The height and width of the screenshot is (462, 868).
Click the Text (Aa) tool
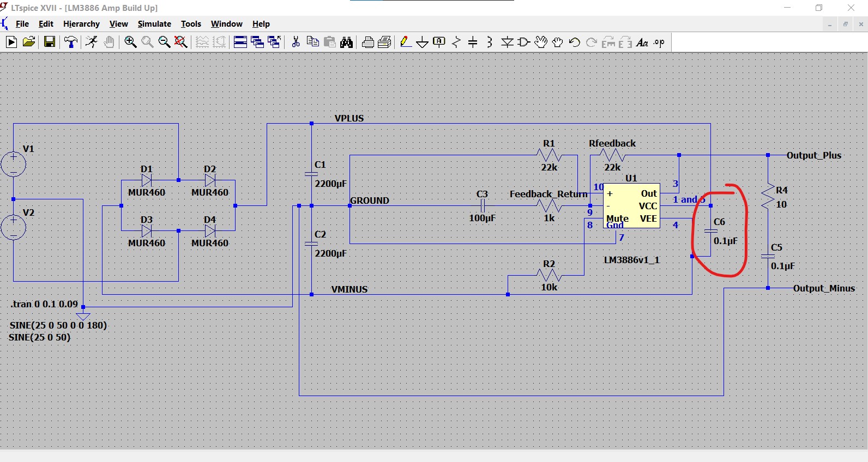click(642, 42)
